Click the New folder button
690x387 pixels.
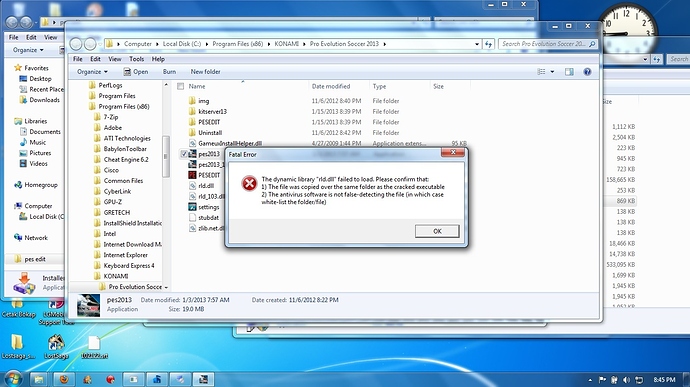pyautogui.click(x=206, y=72)
